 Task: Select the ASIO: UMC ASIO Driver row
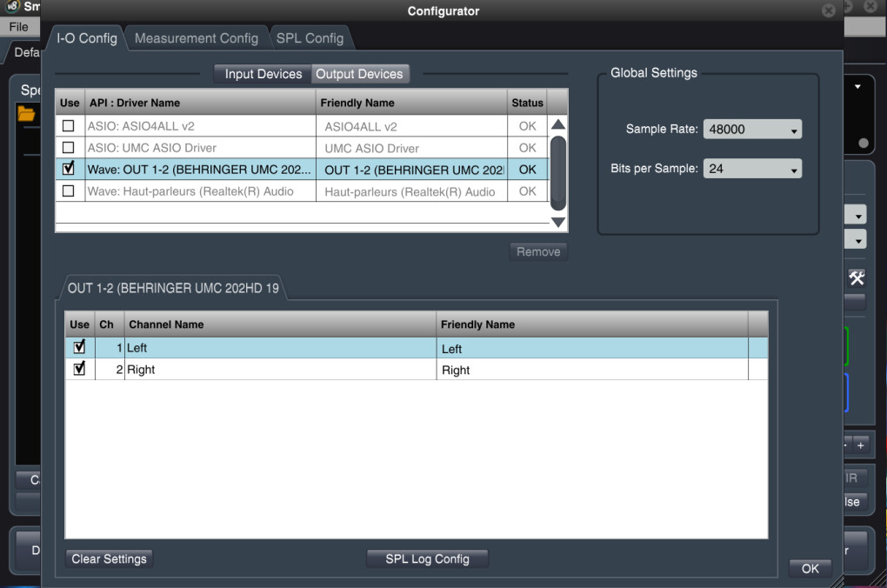pyautogui.click(x=302, y=147)
